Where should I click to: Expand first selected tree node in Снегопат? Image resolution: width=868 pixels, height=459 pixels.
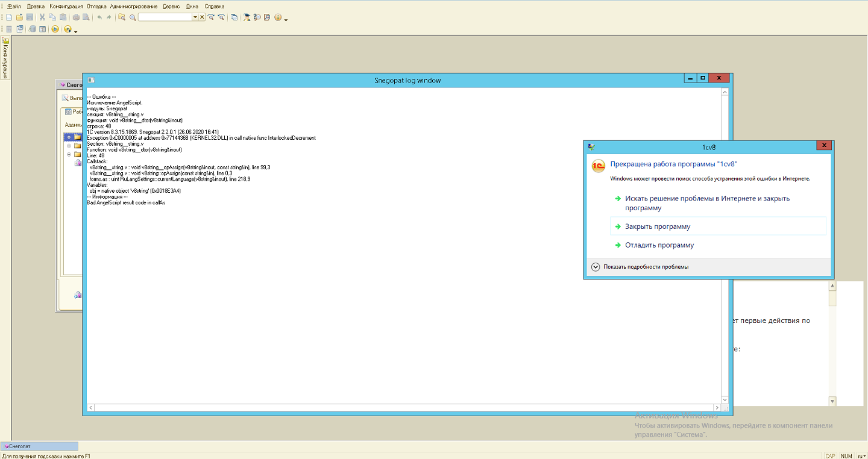[69, 137]
